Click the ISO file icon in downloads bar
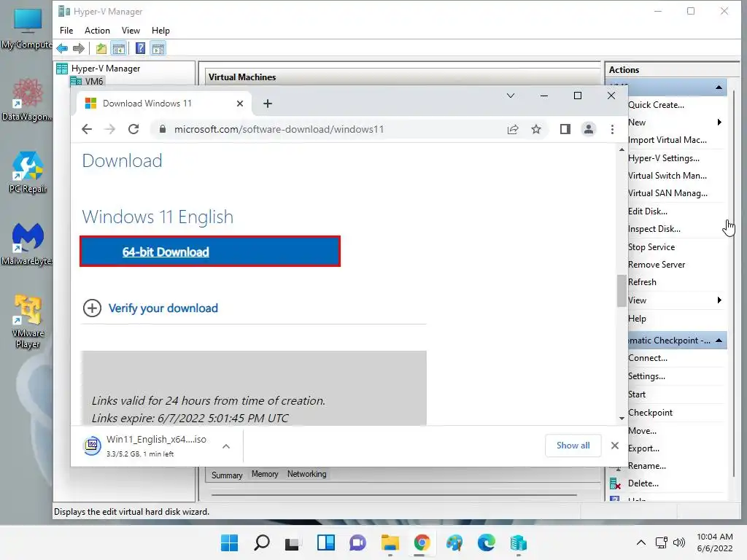Screen dimensions: 747x560 click(x=93, y=446)
